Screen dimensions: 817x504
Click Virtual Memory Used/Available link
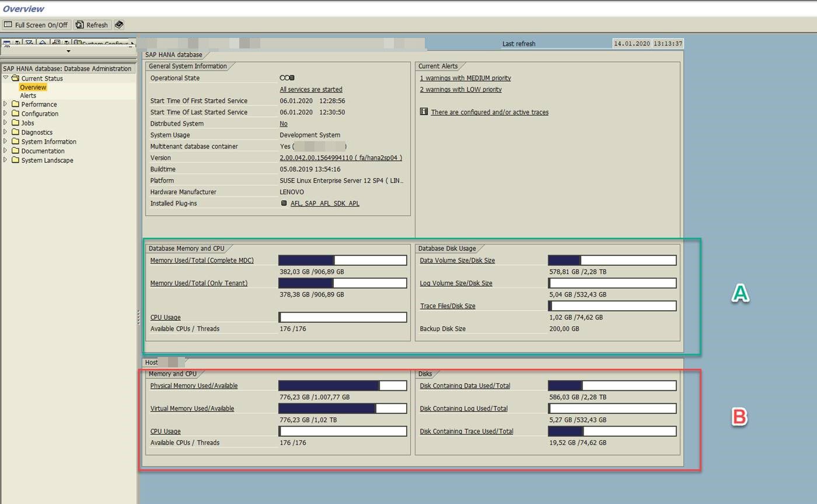192,408
